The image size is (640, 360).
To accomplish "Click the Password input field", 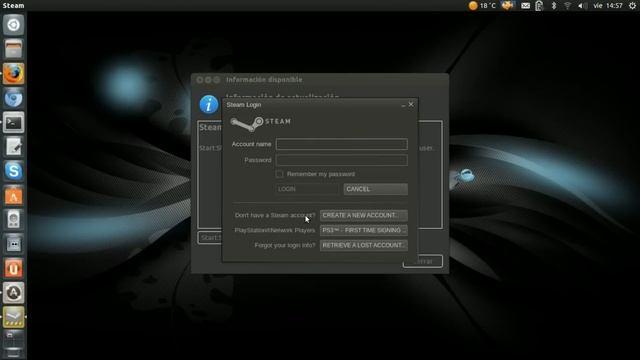I will click(342, 160).
